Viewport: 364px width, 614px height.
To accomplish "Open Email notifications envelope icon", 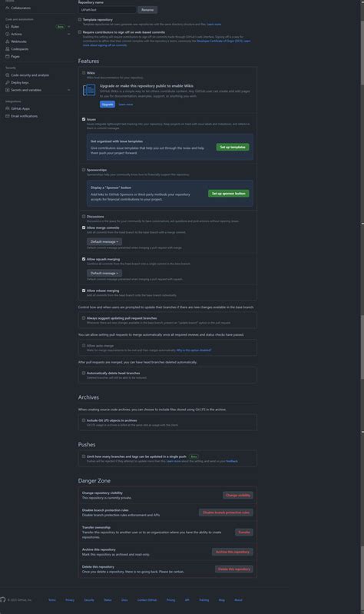I will 8,116.
